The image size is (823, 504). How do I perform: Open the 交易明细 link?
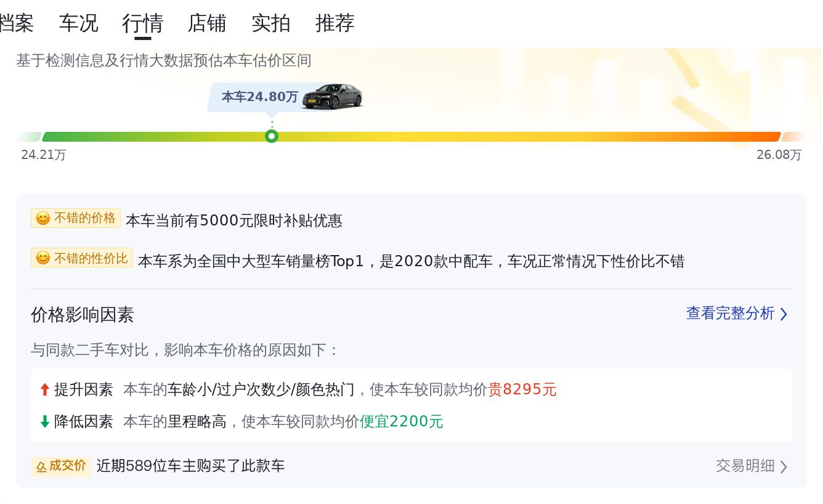(745, 466)
